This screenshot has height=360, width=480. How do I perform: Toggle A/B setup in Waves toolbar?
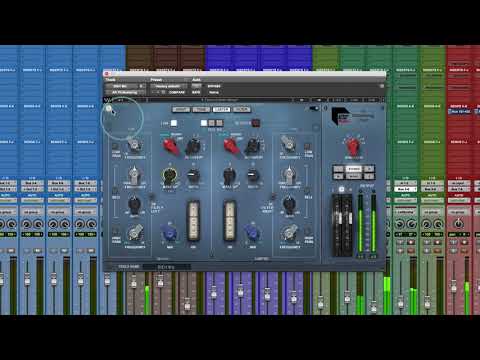click(338, 100)
